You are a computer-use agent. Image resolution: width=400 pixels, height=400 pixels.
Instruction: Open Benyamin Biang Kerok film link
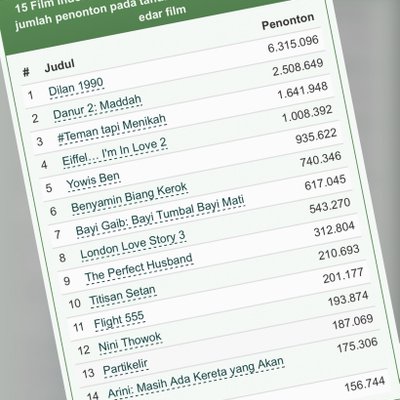pos(129,198)
